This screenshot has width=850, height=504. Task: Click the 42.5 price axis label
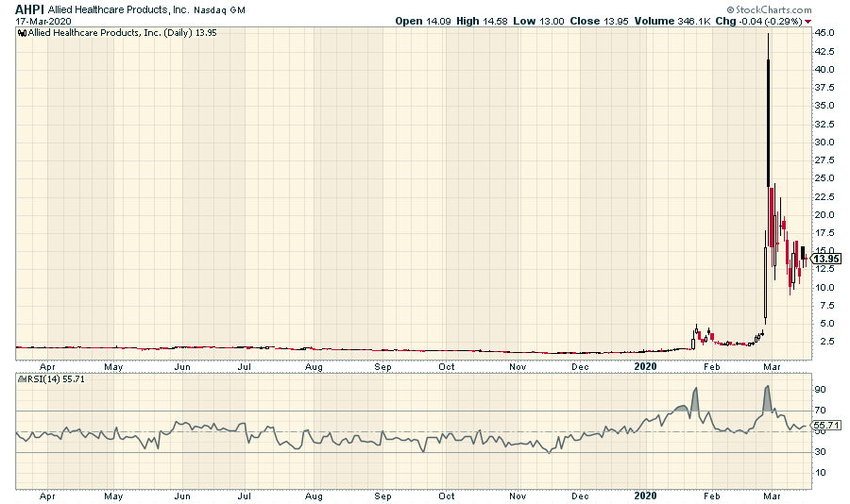pos(824,51)
